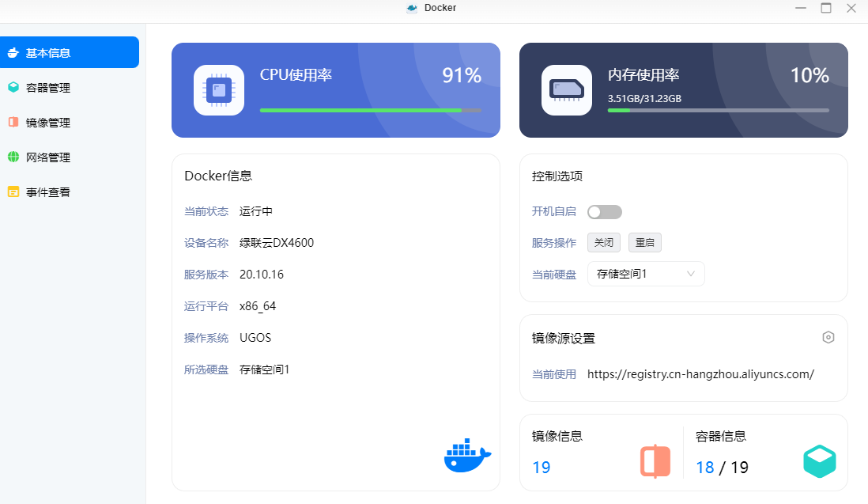Image resolution: width=868 pixels, height=504 pixels.
Task: Click the CPU usage progress bar
Action: point(370,110)
